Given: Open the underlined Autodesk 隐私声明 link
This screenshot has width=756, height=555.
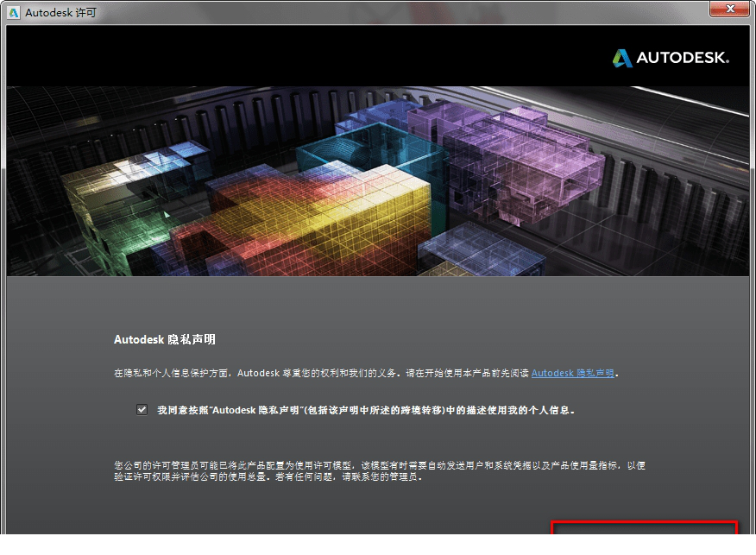Looking at the screenshot, I should 572,373.
